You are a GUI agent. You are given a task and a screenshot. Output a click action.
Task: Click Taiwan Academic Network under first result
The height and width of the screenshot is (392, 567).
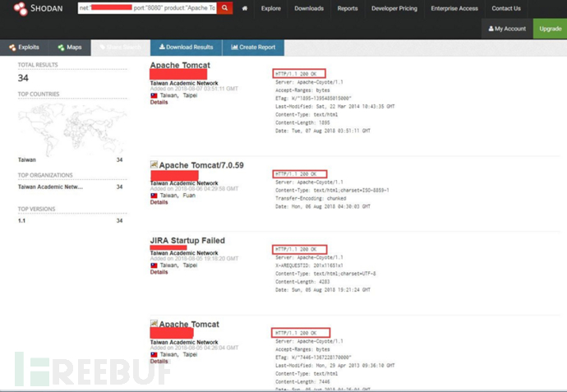pyautogui.click(x=184, y=83)
